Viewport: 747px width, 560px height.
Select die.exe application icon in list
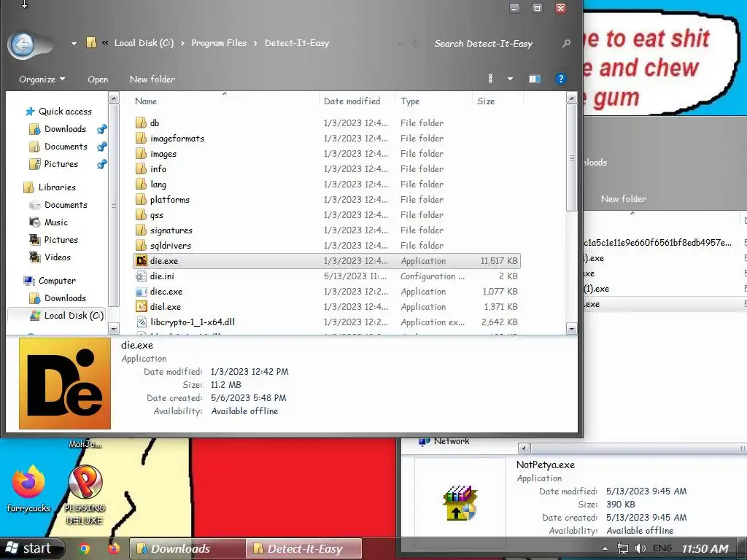(x=141, y=260)
